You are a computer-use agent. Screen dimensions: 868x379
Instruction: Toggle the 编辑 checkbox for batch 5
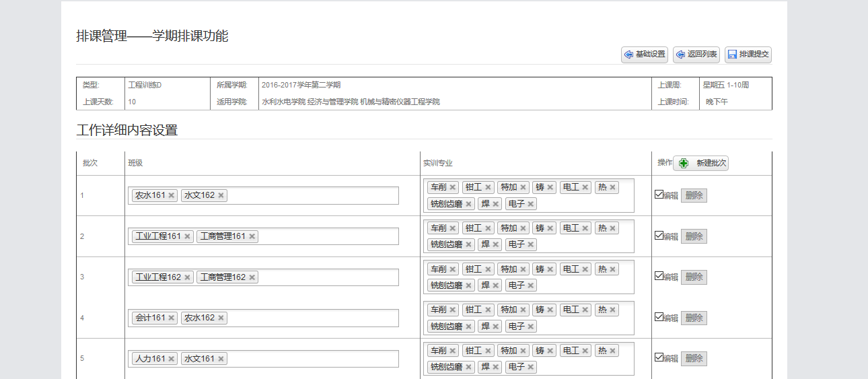[x=659, y=357]
